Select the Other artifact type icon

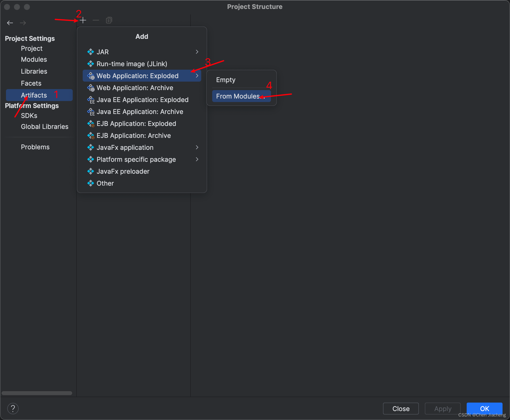90,183
